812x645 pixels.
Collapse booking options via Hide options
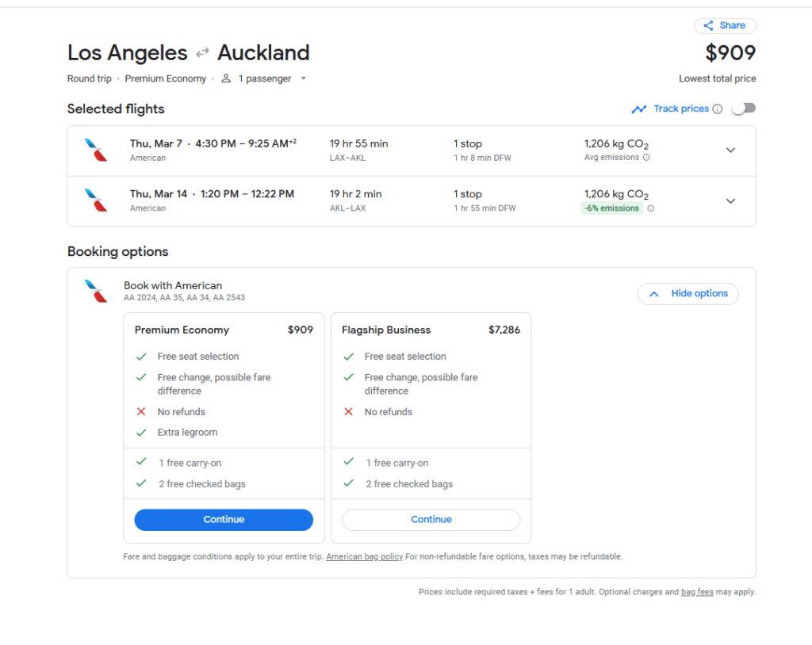[688, 293]
